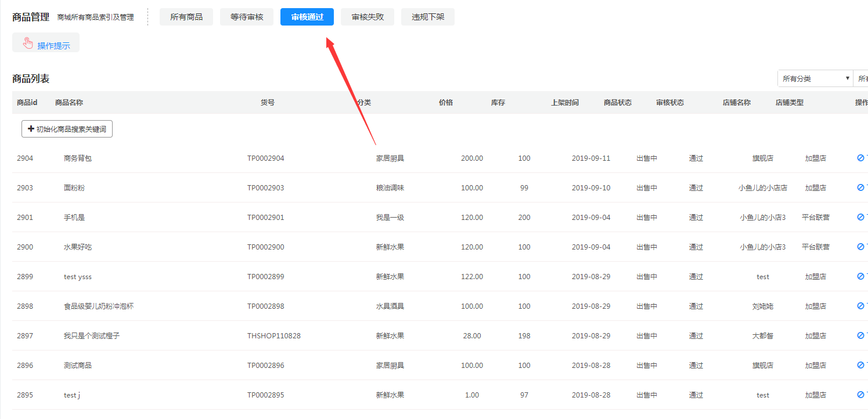Viewport: 868px width, 419px height.
Task: Expand the 操作提示 tips panel
Action: pos(53,46)
